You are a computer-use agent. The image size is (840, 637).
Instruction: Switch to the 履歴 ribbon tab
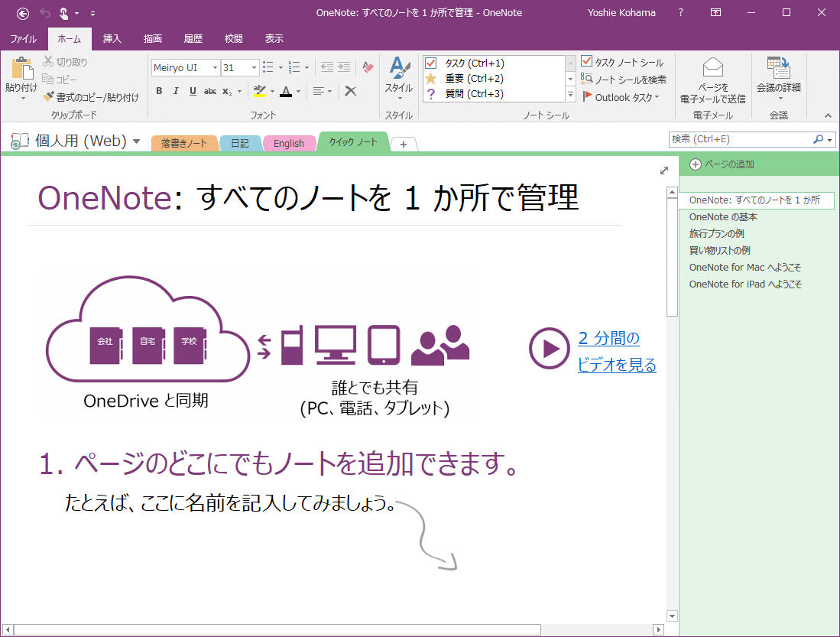(x=193, y=38)
